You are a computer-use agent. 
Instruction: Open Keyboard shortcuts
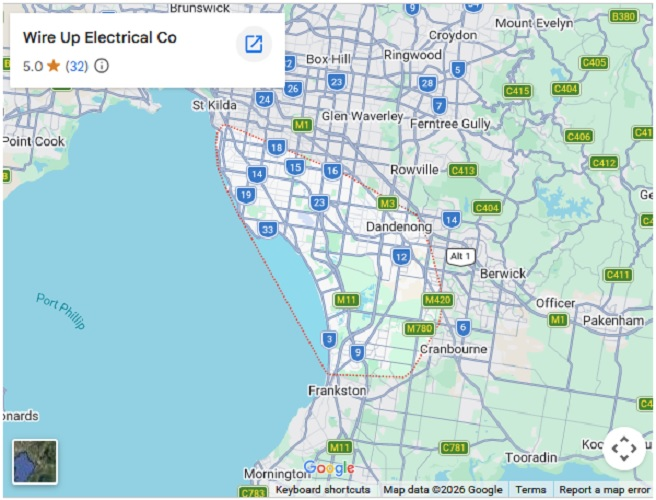(322, 490)
